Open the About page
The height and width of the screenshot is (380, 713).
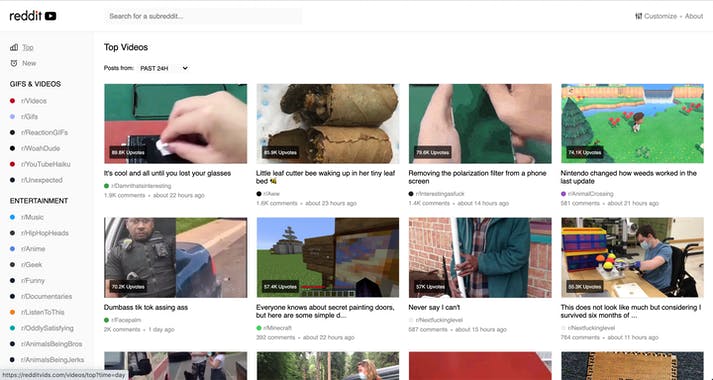[694, 16]
